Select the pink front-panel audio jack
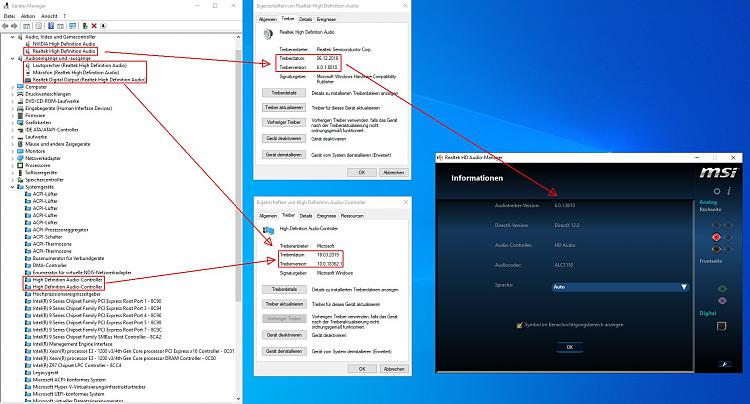 [722, 301]
